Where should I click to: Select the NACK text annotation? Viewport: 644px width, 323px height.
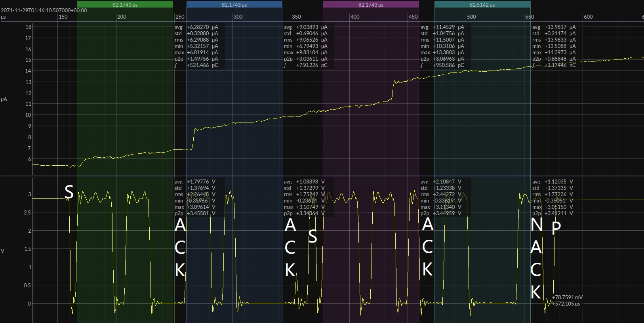(536, 258)
